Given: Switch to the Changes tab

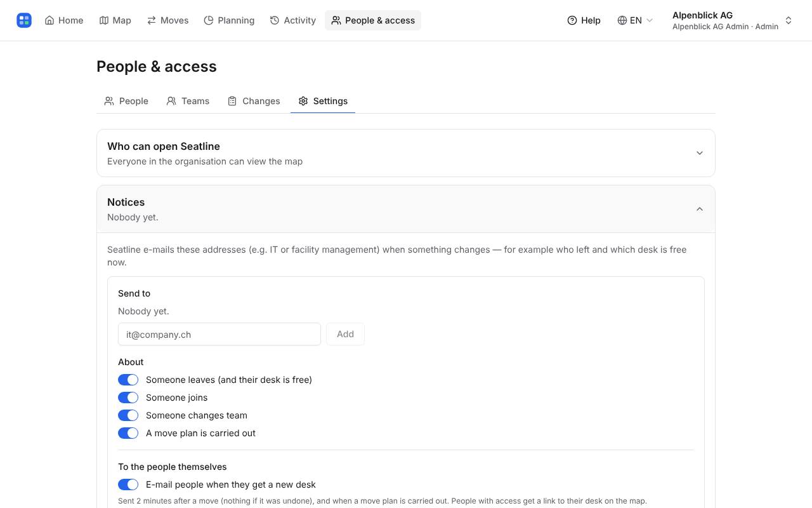Looking at the screenshot, I should coord(254,101).
